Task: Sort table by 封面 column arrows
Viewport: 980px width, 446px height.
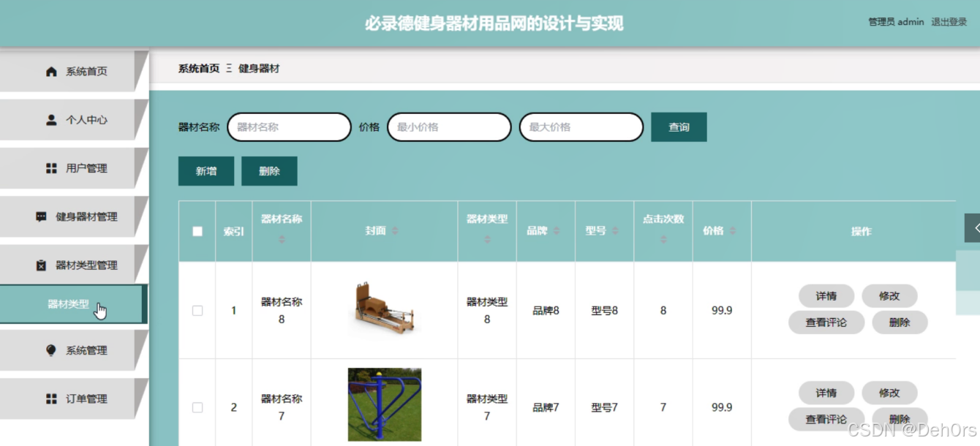Action: 395,231
